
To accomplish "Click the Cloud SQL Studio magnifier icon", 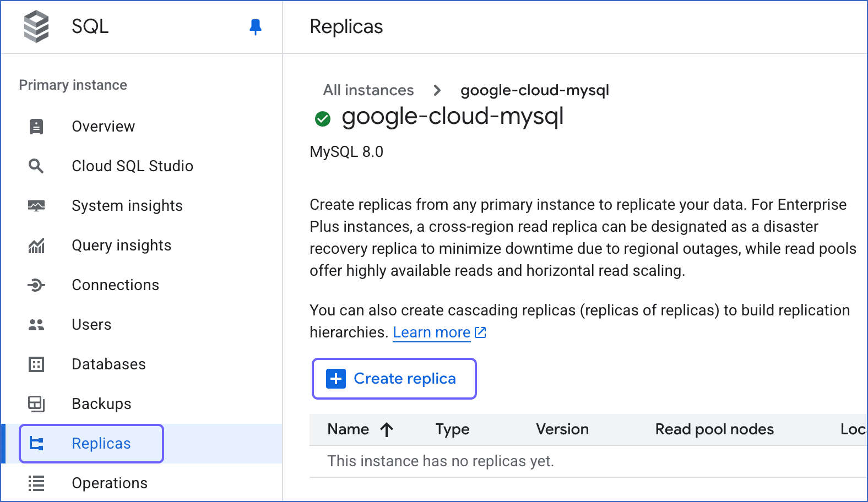I will tap(36, 166).
